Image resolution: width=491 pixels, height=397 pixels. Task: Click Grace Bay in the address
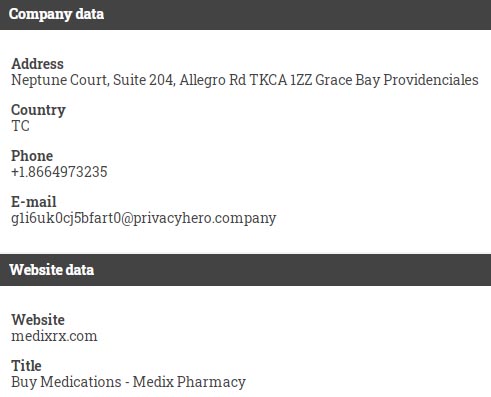tap(347, 80)
